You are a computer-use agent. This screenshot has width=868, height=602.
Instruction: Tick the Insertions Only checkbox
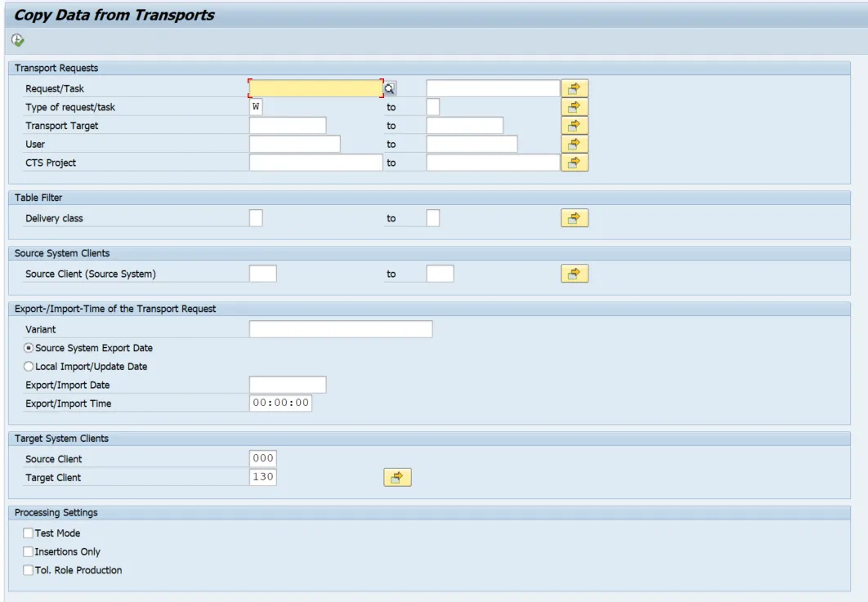(x=29, y=552)
